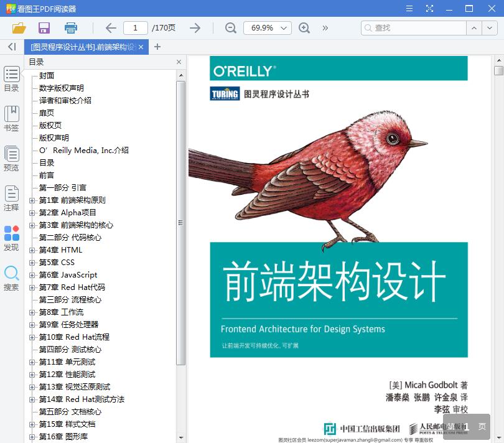
Task: Zoom out with the minus magnifier
Action: pos(230,28)
